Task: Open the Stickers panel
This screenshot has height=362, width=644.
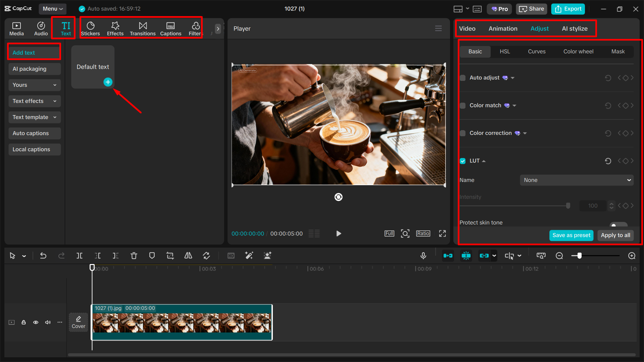Action: tap(90, 28)
